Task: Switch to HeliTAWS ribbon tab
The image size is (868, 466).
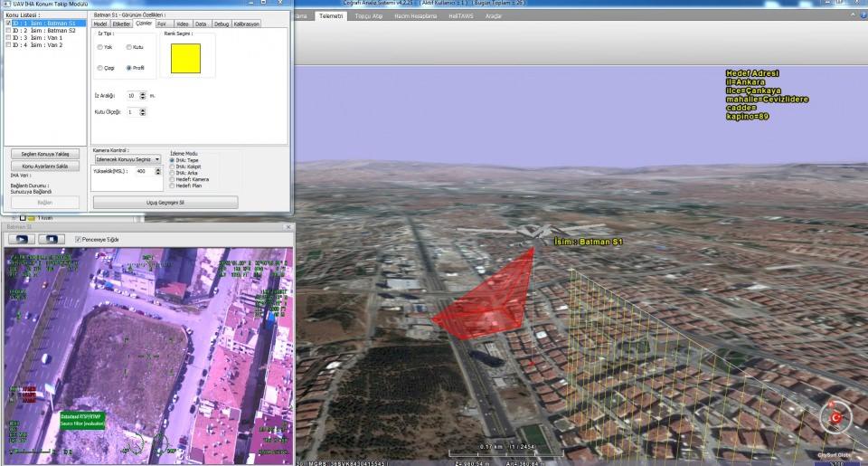Action: click(x=461, y=16)
